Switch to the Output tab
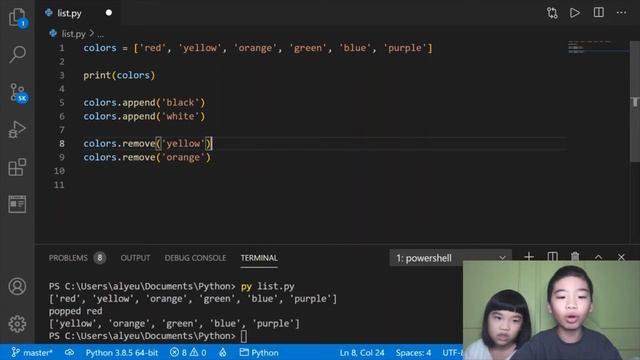The width and height of the screenshot is (640, 360). 135,258
